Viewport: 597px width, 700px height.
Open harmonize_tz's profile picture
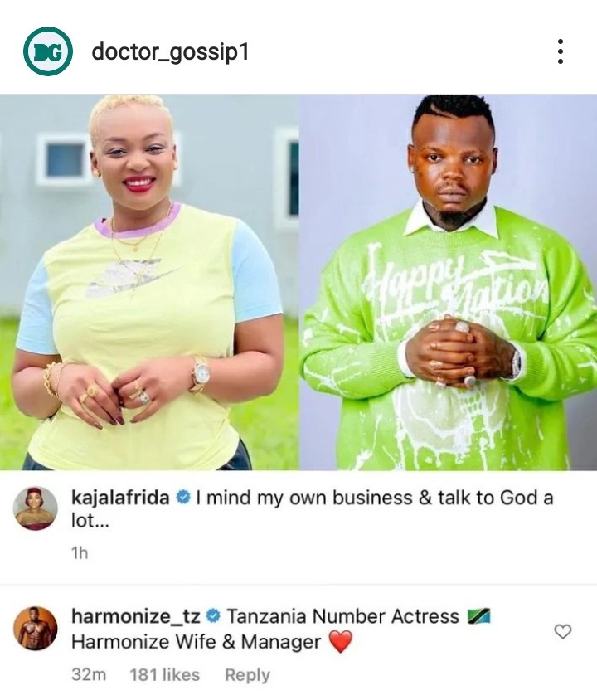click(36, 628)
